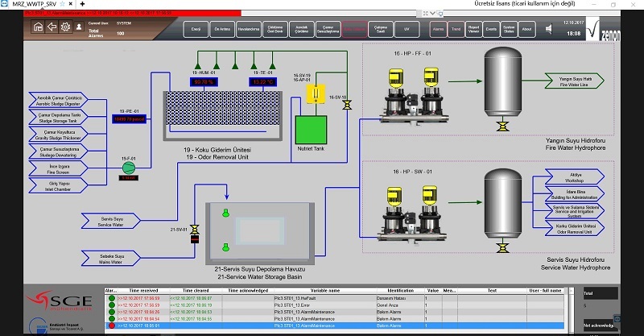Open the Havalandırma screen
644x336 pixels.
[249, 29]
